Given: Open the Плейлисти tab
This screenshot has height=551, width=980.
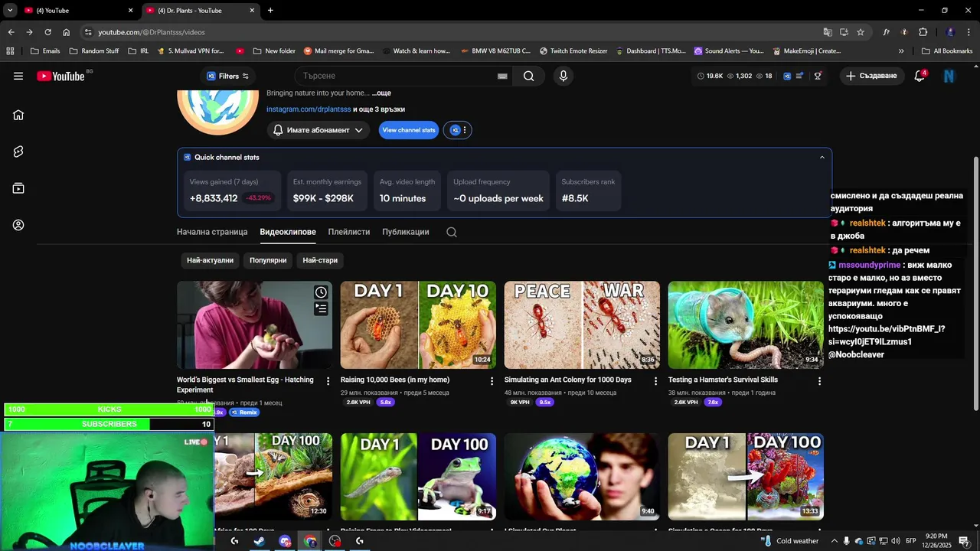Looking at the screenshot, I should click(x=349, y=232).
